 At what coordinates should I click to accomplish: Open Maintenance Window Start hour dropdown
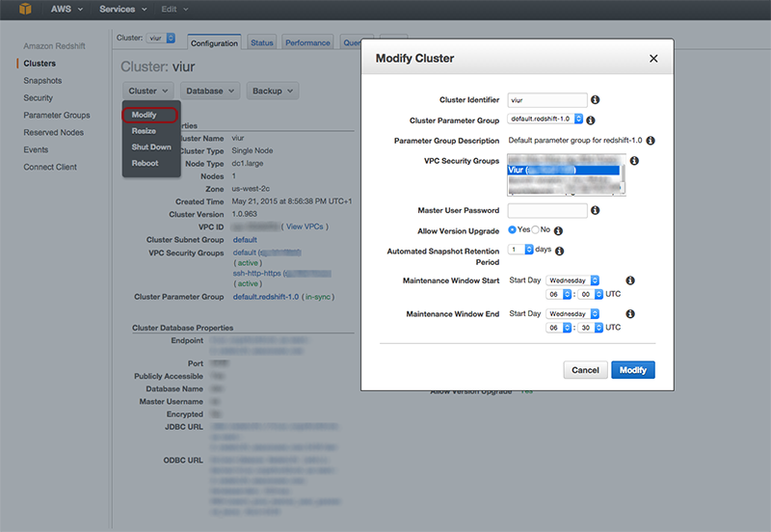[558, 294]
